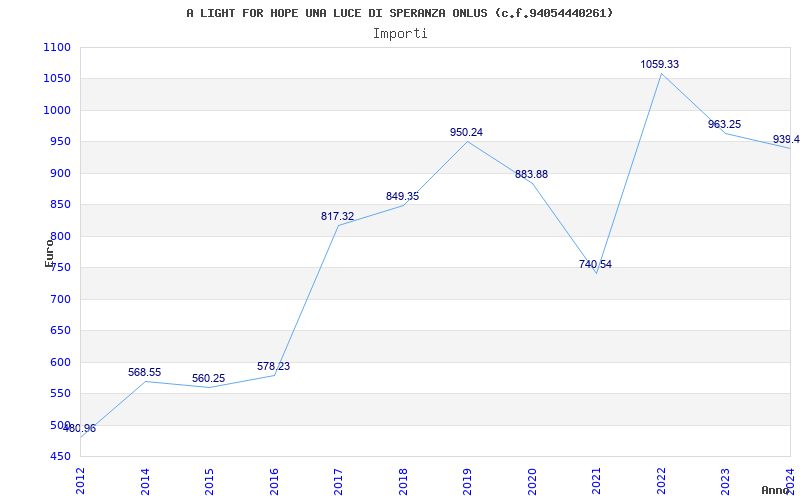Click x-axis year 2021
Image resolution: width=800 pixels, height=500 pixels.
tap(596, 481)
